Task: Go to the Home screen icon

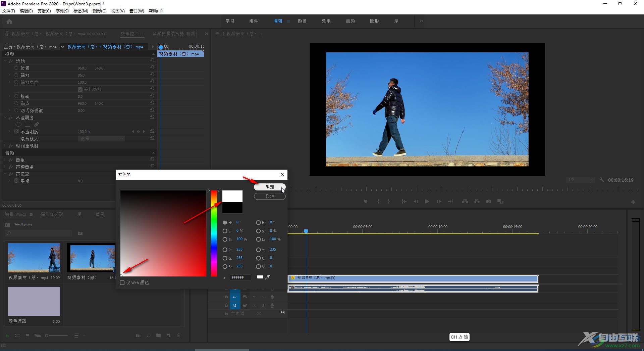Action: click(9, 21)
